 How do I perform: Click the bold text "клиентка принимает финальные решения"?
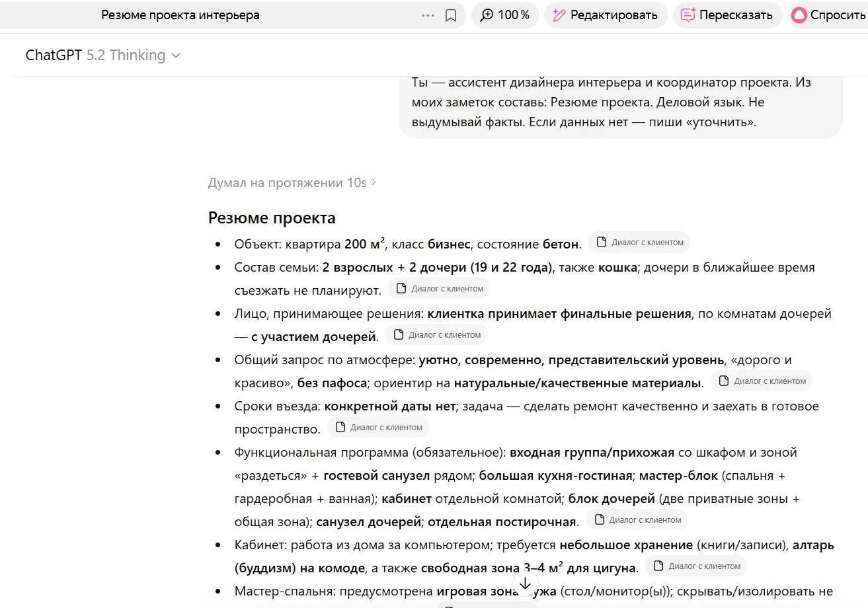pos(559,313)
